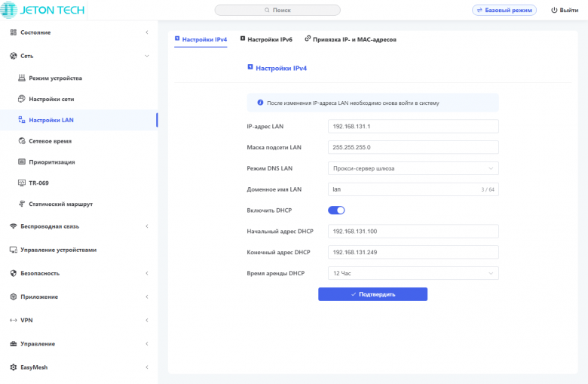Screen dimensions: 588x384
Task: Click the Безопасность shield icon
Action: point(14,273)
